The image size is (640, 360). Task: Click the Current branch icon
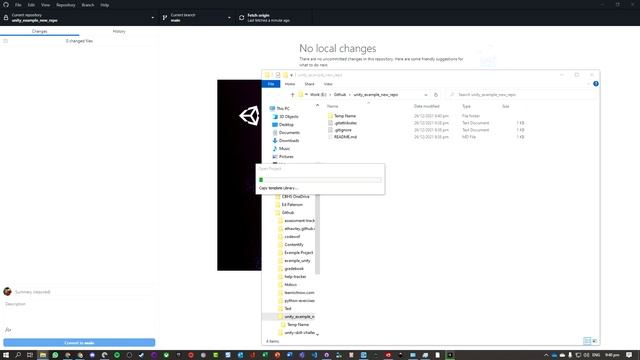point(164,18)
